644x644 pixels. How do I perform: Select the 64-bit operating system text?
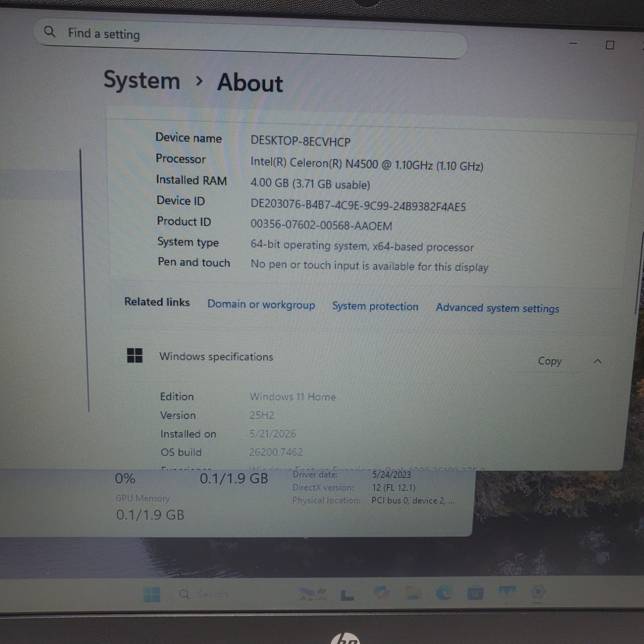362,246
